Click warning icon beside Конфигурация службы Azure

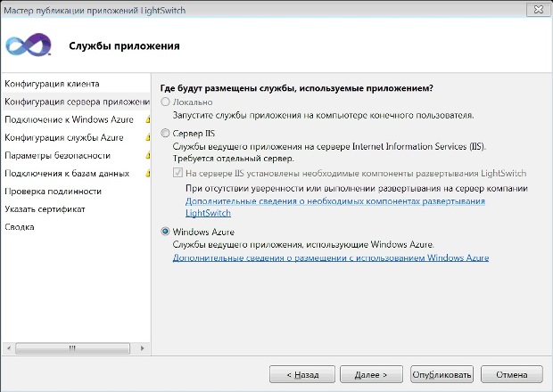[148, 137]
